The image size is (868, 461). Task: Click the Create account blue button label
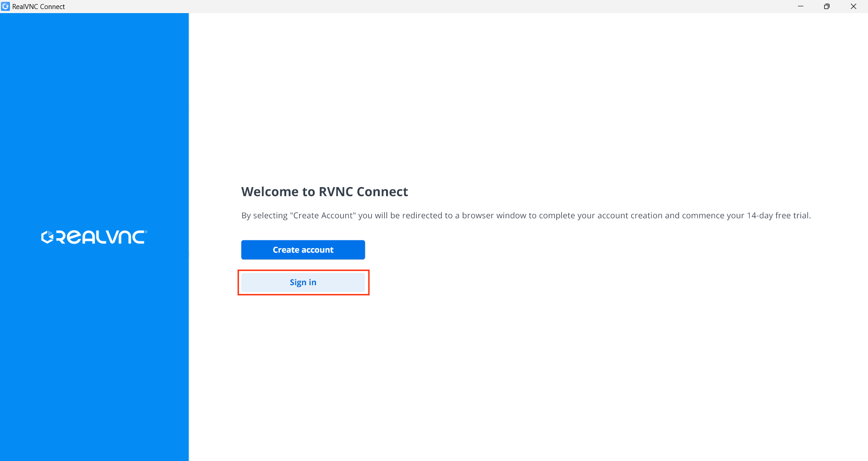[303, 249]
